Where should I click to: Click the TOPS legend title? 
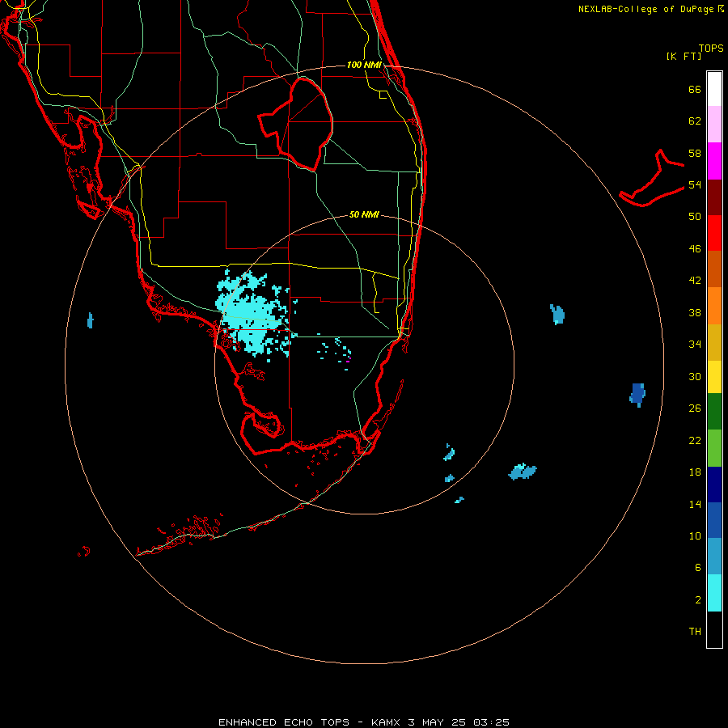711,48
